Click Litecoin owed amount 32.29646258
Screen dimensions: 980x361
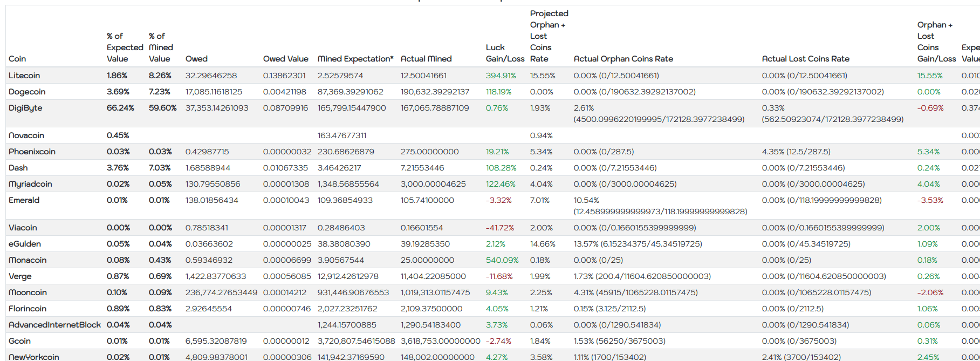(211, 76)
